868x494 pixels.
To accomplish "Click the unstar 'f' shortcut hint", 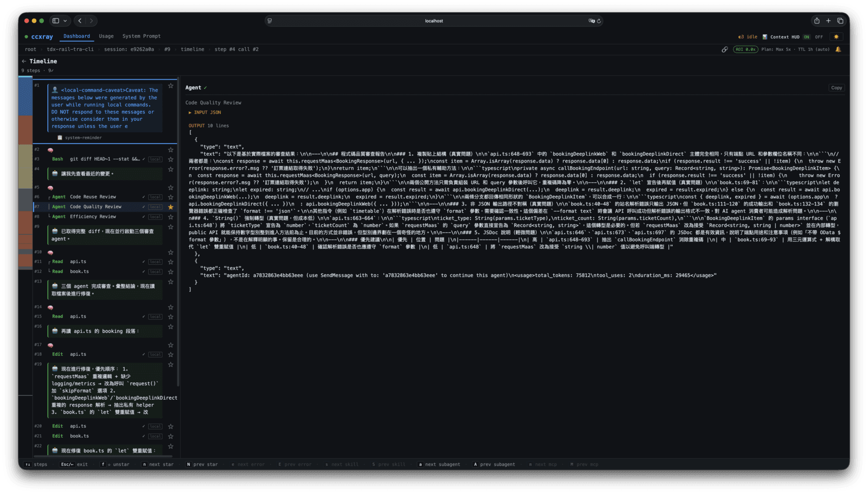I will pos(114,464).
